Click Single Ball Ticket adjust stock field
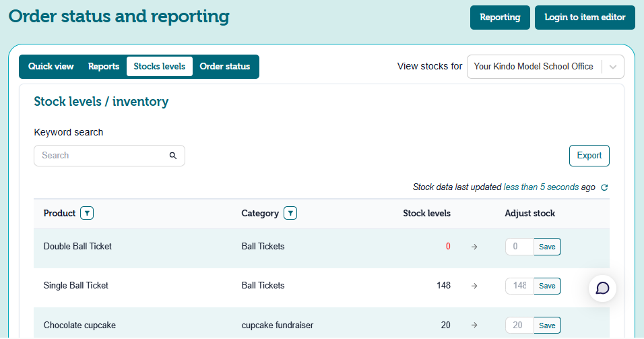 [x=519, y=286]
